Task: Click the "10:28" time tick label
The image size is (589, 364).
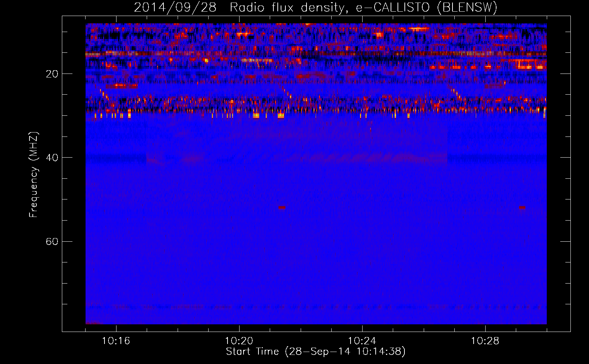Action: pos(485,341)
